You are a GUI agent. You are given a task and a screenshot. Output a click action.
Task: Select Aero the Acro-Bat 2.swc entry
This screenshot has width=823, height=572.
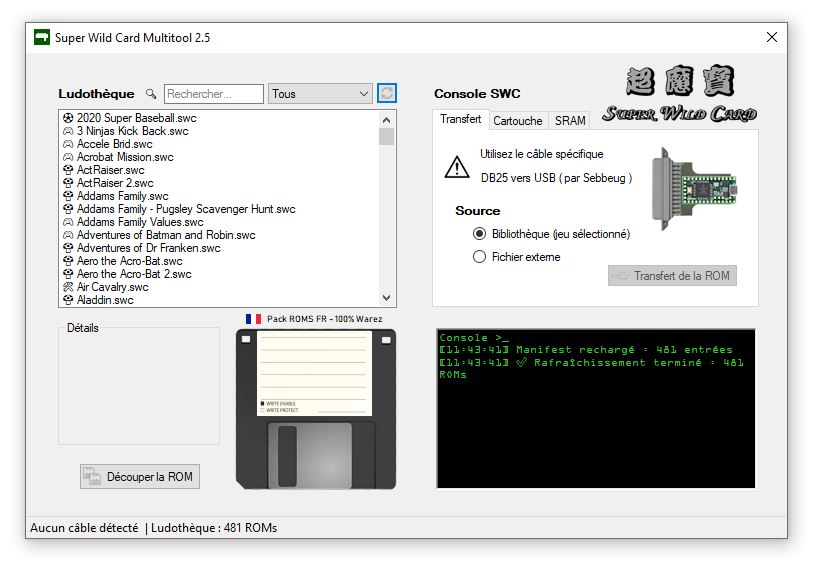coord(134,274)
